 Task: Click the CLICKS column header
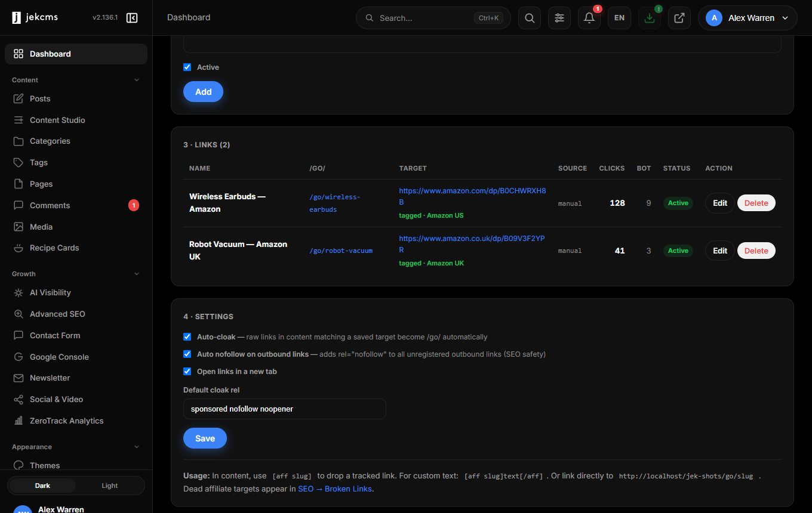coord(612,168)
